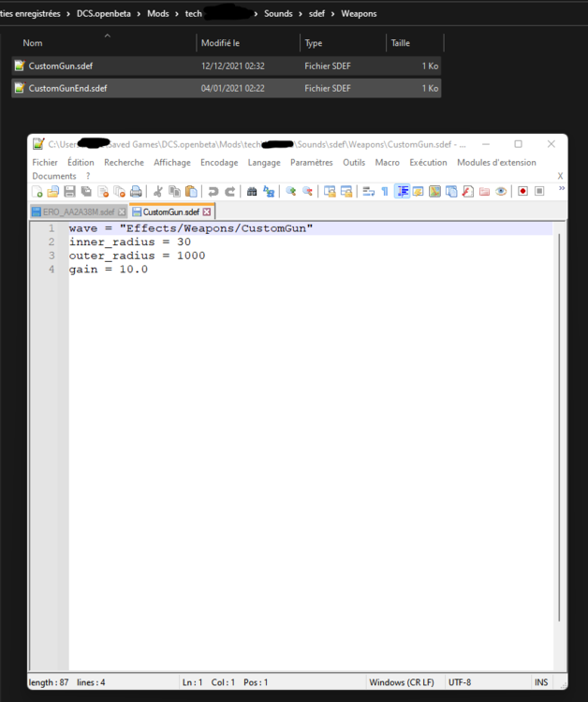Open the Modules d'extension menu
This screenshot has height=702, width=588.
[x=496, y=163]
